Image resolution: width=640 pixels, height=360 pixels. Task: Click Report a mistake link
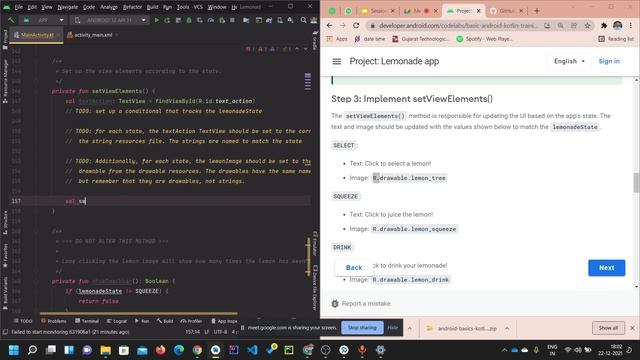point(366,303)
